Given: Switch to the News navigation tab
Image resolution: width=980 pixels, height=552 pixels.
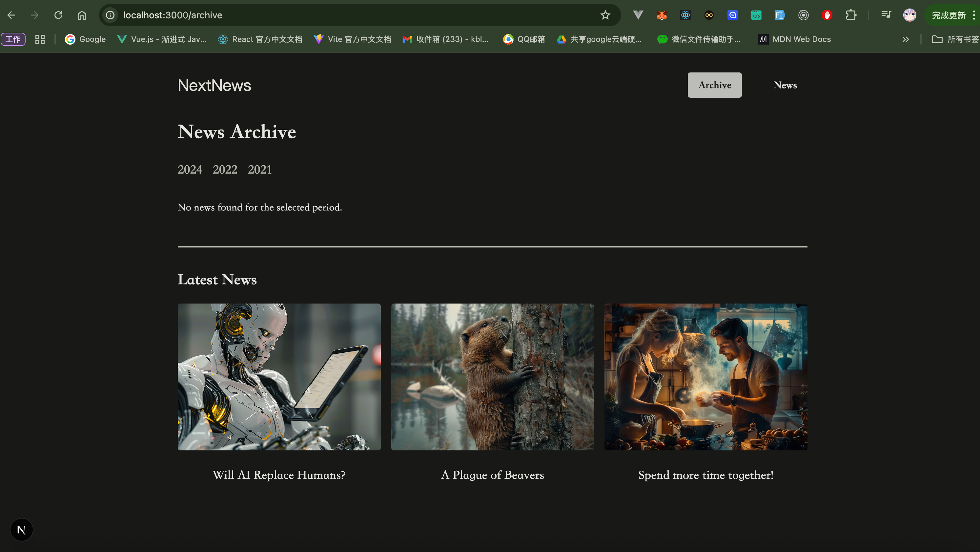Looking at the screenshot, I should [x=785, y=85].
